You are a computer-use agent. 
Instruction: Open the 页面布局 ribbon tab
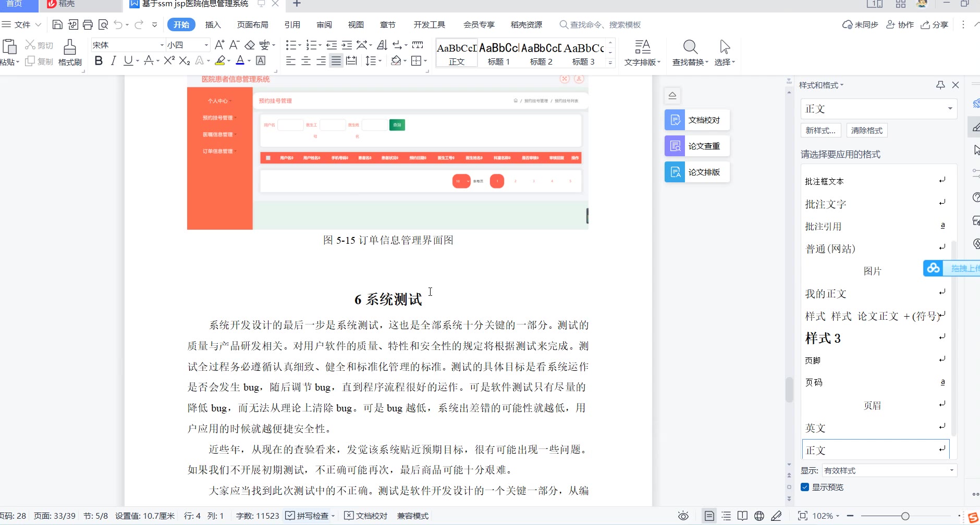coord(252,24)
